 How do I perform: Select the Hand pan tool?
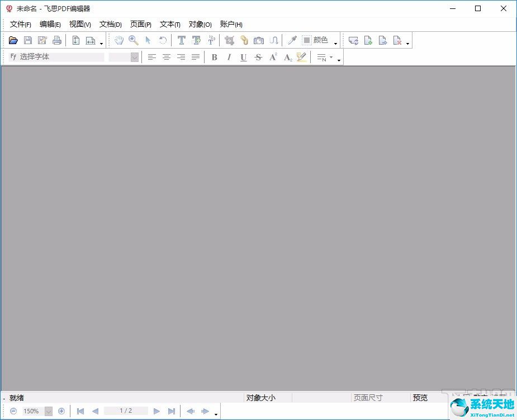(x=119, y=40)
